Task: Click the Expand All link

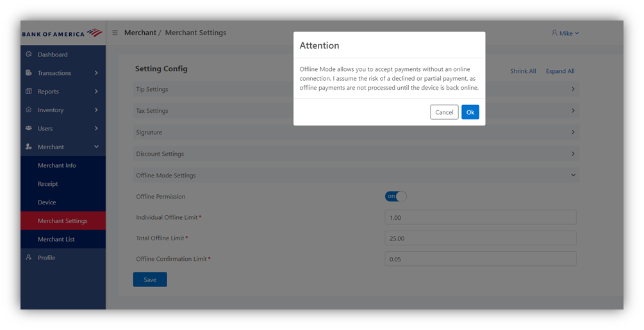Action: (x=560, y=71)
